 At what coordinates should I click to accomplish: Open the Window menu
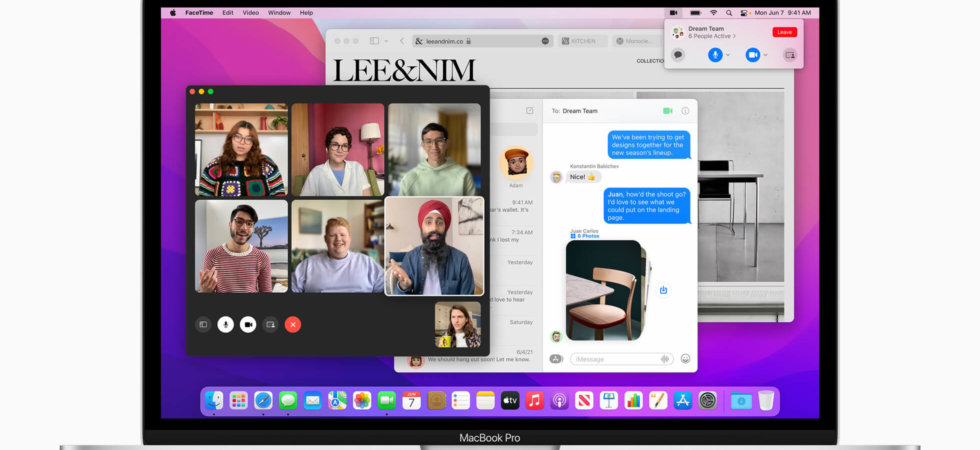coord(279,12)
